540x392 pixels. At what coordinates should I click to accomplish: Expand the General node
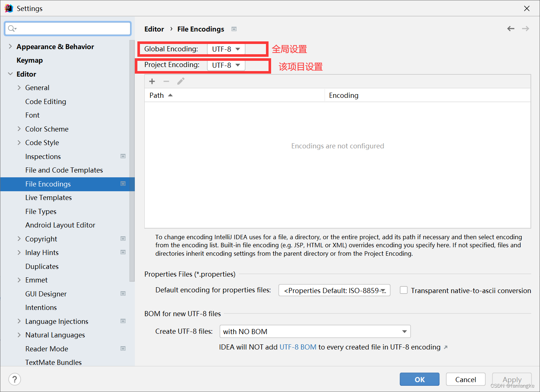19,88
